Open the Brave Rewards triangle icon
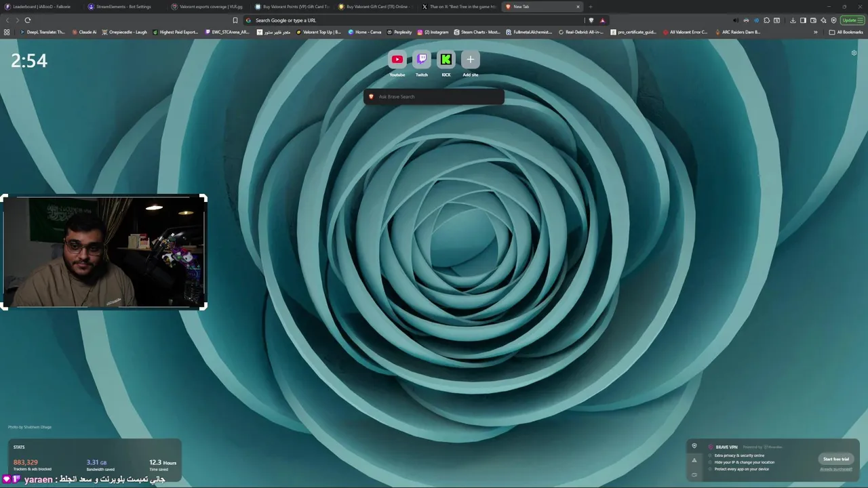Image resolution: width=868 pixels, height=488 pixels. (602, 20)
